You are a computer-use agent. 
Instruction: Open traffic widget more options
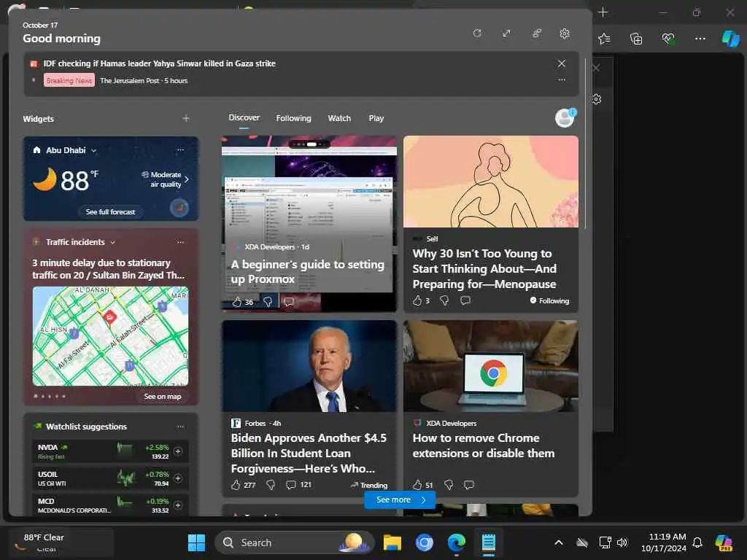coord(181,242)
